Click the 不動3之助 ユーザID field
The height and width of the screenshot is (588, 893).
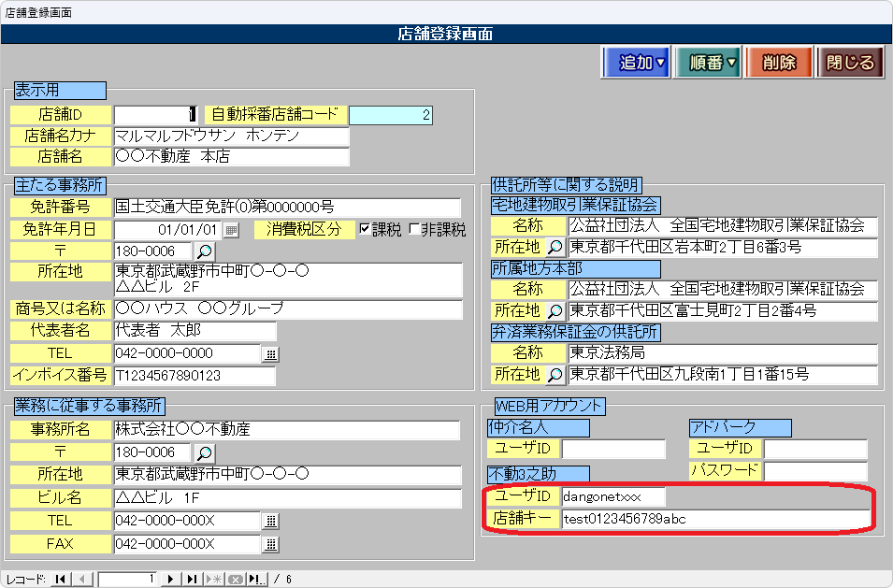pyautogui.click(x=613, y=496)
